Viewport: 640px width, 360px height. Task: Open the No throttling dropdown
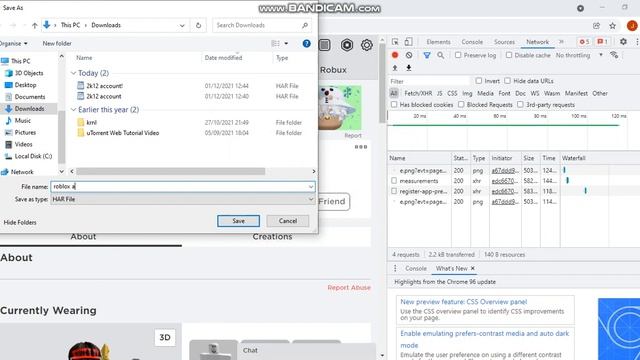[579, 55]
